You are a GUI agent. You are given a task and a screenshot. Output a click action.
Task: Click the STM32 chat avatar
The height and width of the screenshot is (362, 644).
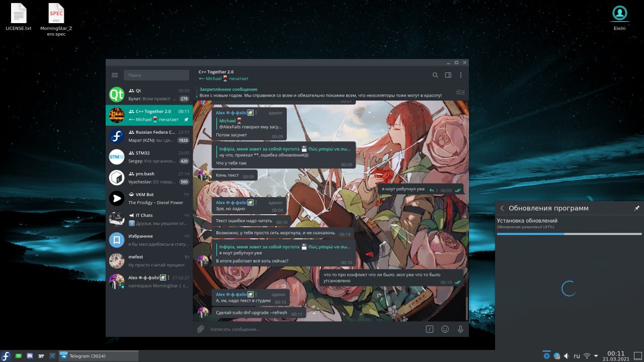tap(117, 157)
